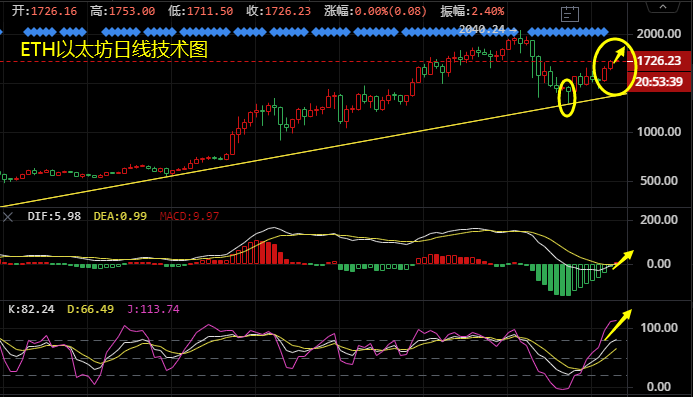The width and height of the screenshot is (693, 397).
Task: Close the MACD indicator with the X icon
Action: point(8,217)
